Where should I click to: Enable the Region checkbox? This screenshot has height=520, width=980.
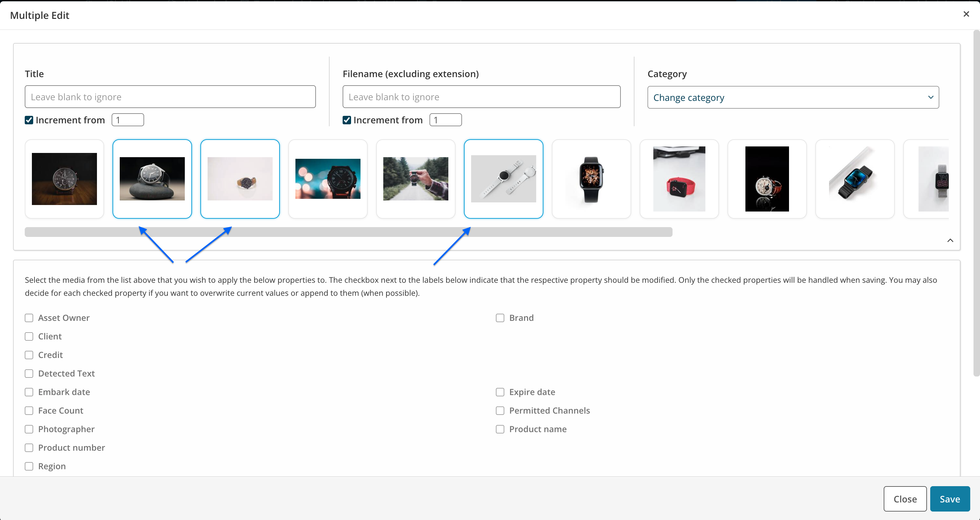click(29, 466)
